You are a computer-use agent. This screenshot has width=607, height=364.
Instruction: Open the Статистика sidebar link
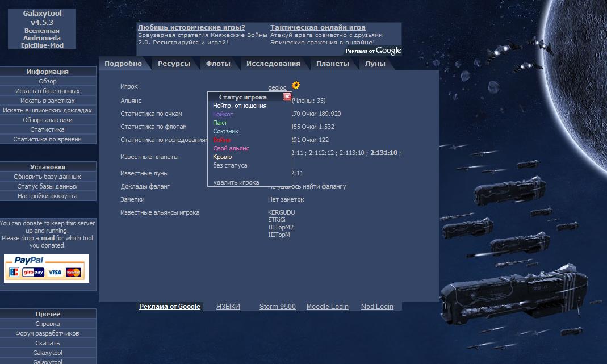(48, 129)
